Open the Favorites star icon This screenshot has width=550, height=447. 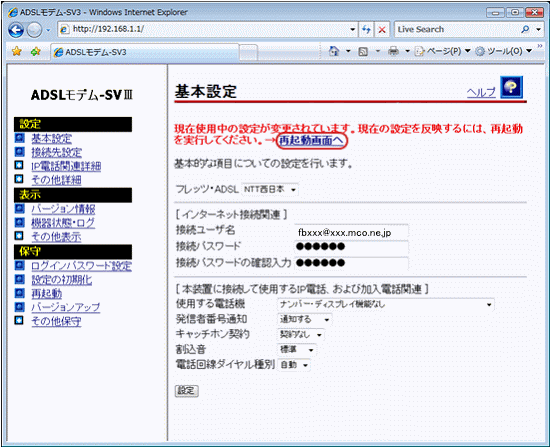pyautogui.click(x=16, y=52)
